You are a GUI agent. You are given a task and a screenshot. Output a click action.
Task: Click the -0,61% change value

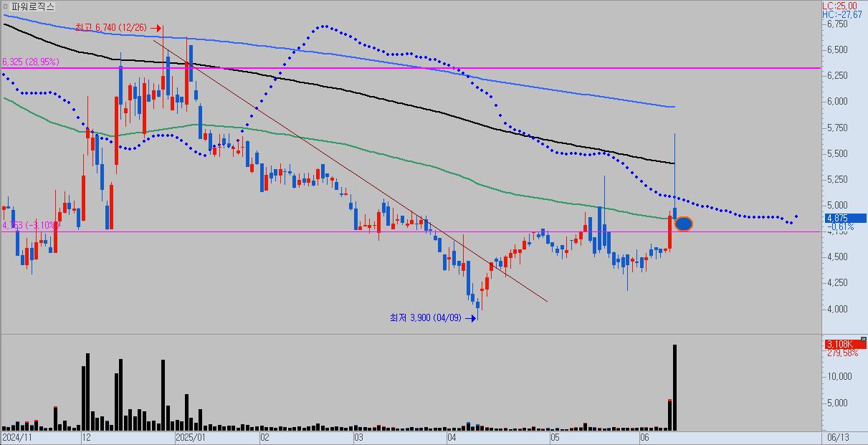click(x=840, y=226)
